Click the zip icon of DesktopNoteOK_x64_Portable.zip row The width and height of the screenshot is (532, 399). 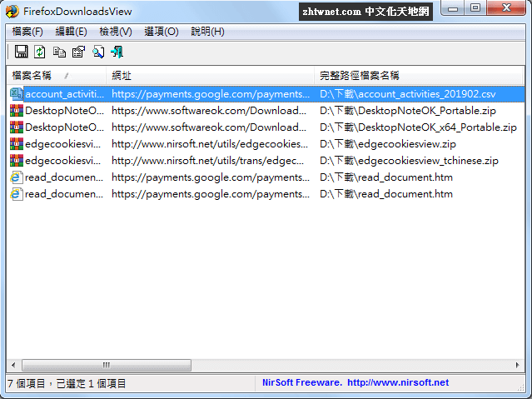(17, 127)
